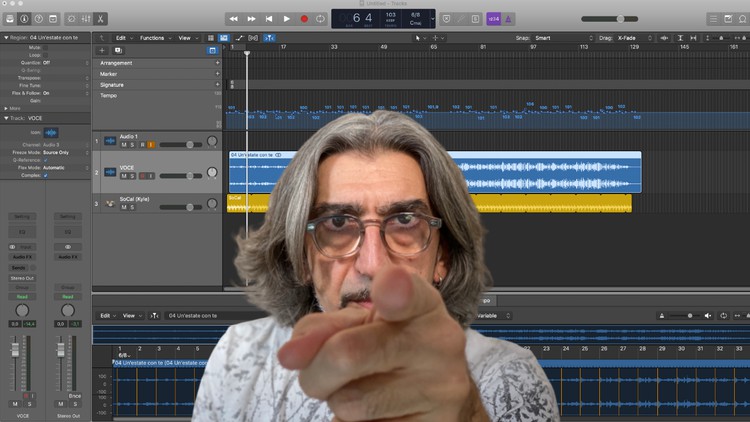Viewport: 750px width, 422px height.
Task: Add a Marker with plus button
Action: point(218,74)
